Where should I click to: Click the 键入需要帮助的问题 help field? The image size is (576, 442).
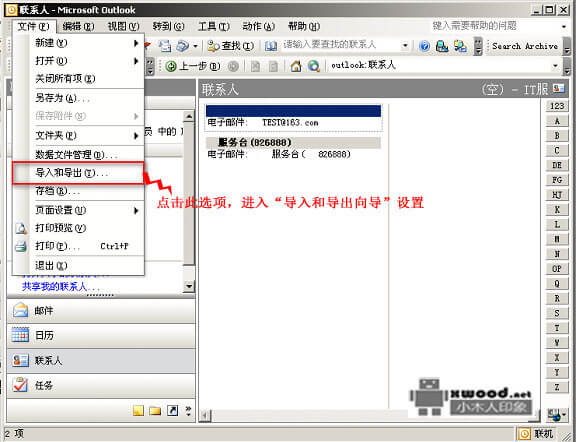click(495, 26)
